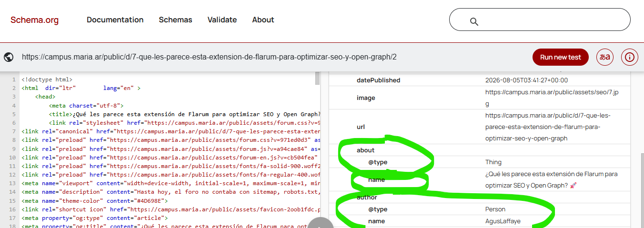Click the tested campus.maria.ar URL text
The image size is (644, 228).
coord(209,57)
